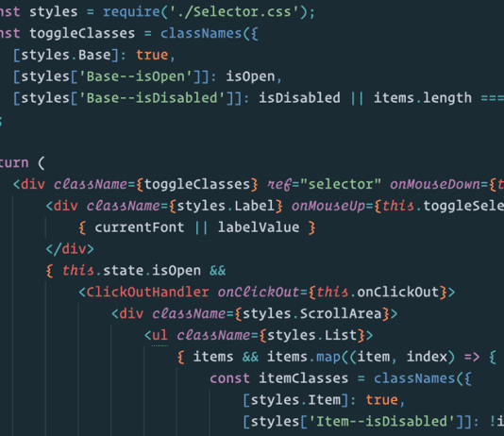Image resolution: width=504 pixels, height=436 pixels.
Task: Click 'isOpen' value after Base--isOpen key
Action: pos(250,76)
